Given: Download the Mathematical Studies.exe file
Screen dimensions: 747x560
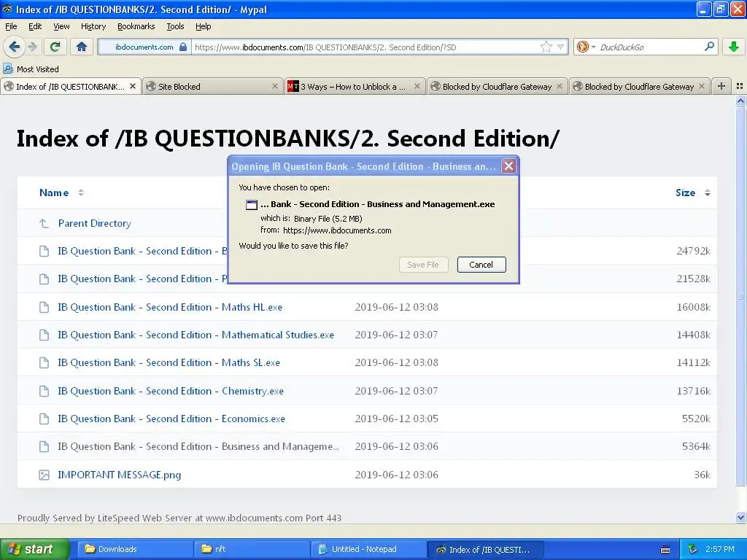Looking at the screenshot, I should [196, 335].
